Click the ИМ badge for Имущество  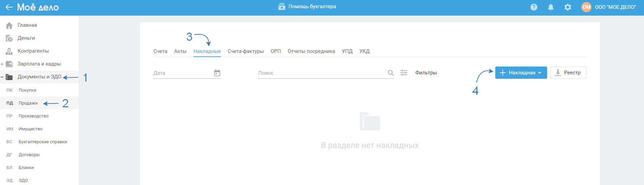(10, 129)
